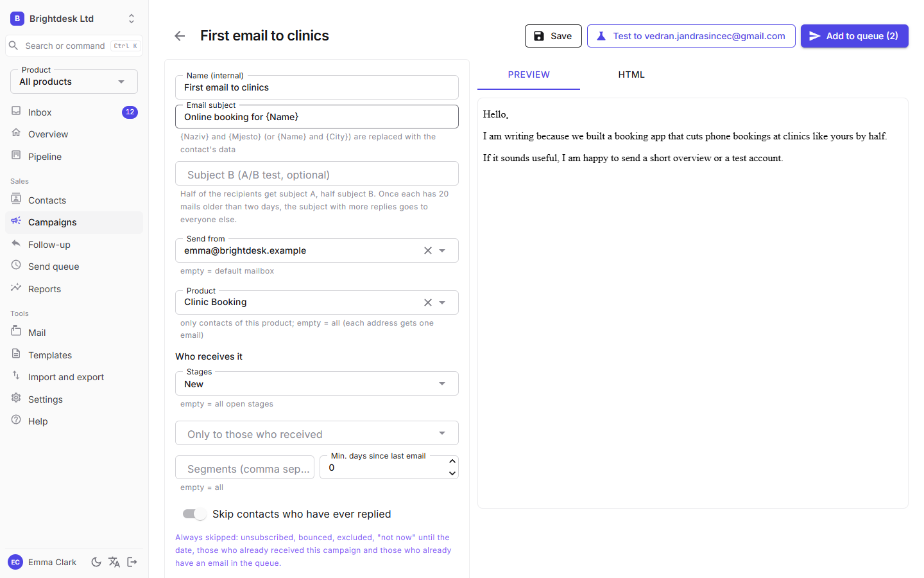Click the Overview home icon
Viewport: 924px width, 578px height.
16,133
